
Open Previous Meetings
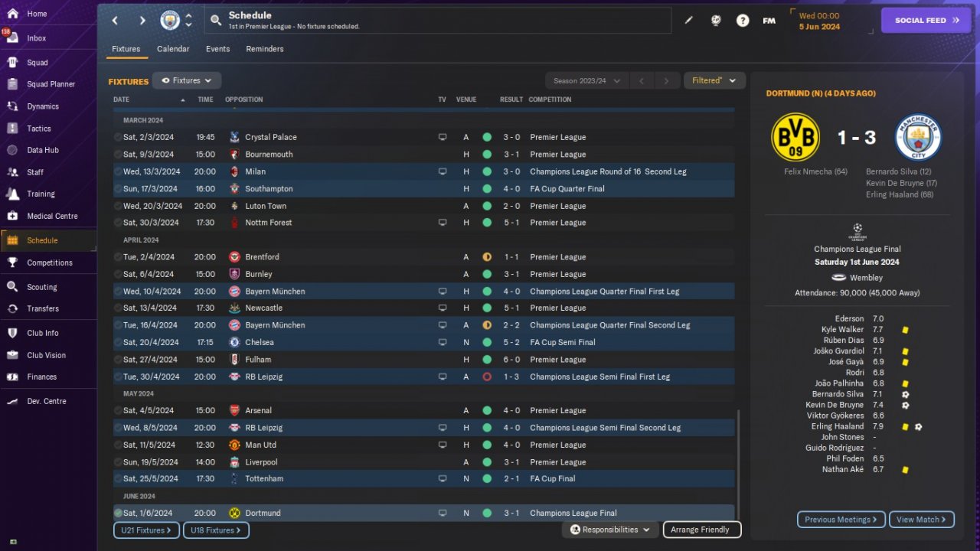(x=841, y=520)
